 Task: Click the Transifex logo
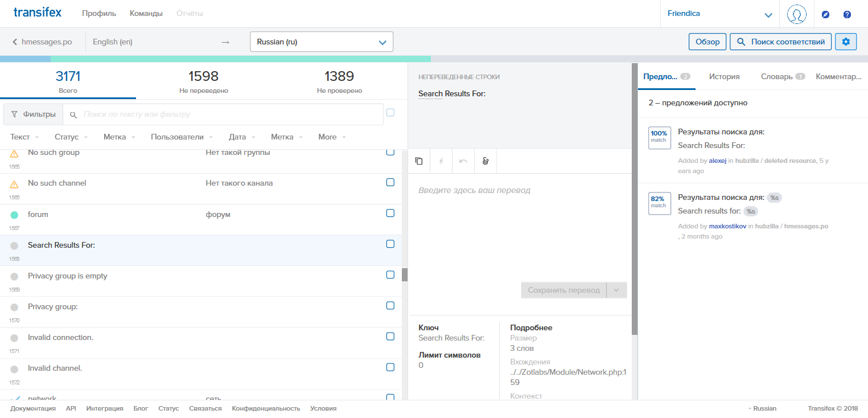38,13
